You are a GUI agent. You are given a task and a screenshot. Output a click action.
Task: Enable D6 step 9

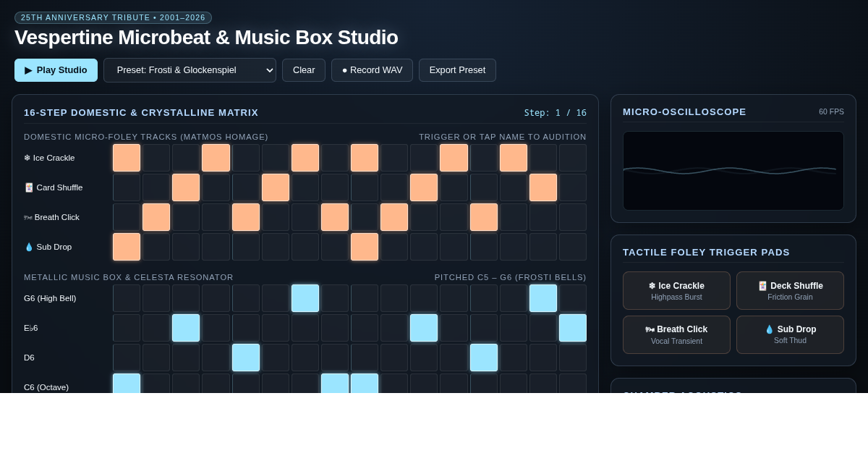(x=365, y=358)
